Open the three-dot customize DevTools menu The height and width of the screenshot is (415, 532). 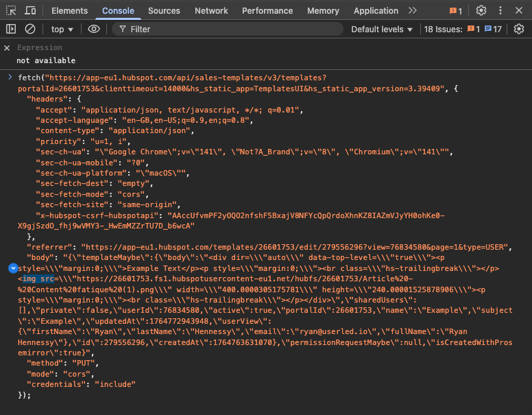click(x=500, y=11)
